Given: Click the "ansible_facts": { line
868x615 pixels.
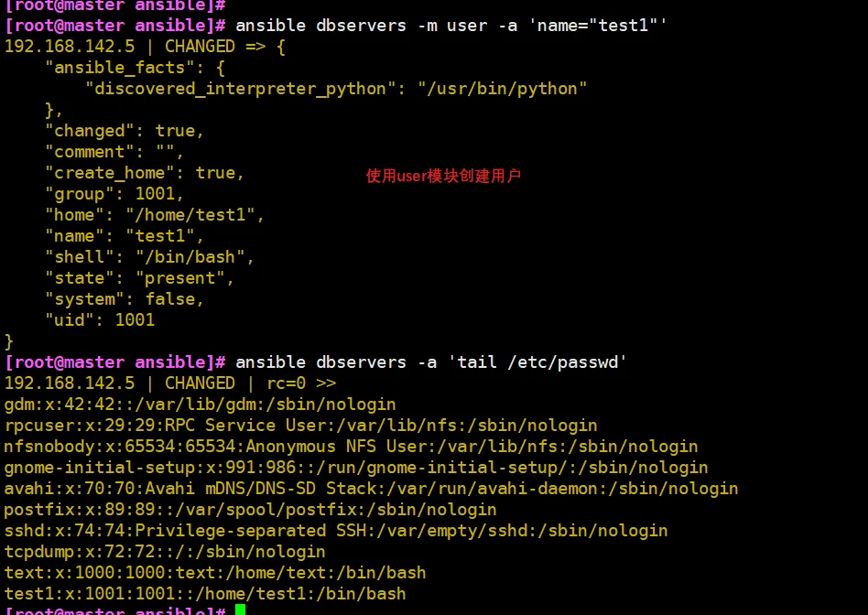Looking at the screenshot, I should click(x=136, y=68).
